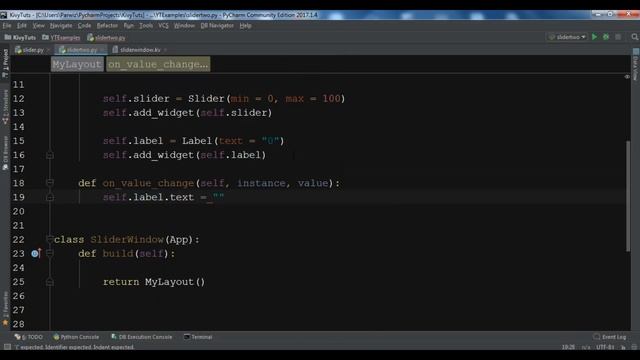Click the 'class SliderWindow(App):' line
This screenshot has width=640, height=360.
(x=127, y=239)
